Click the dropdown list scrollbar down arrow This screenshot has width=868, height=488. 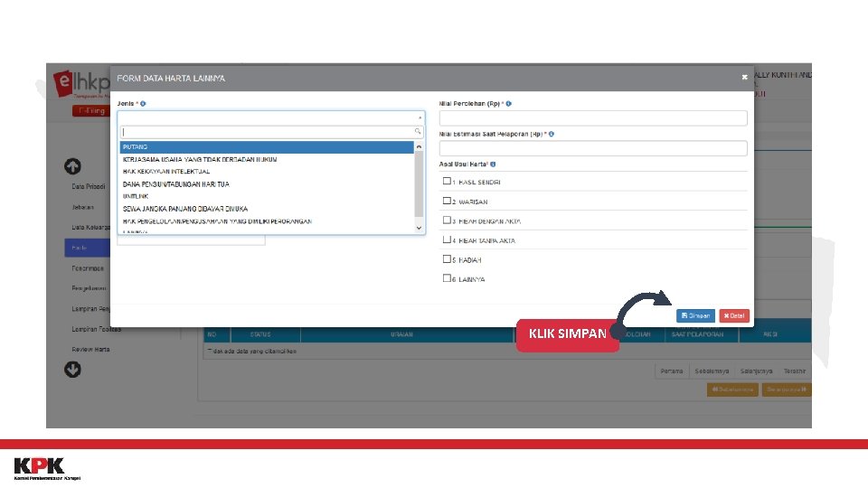419,228
